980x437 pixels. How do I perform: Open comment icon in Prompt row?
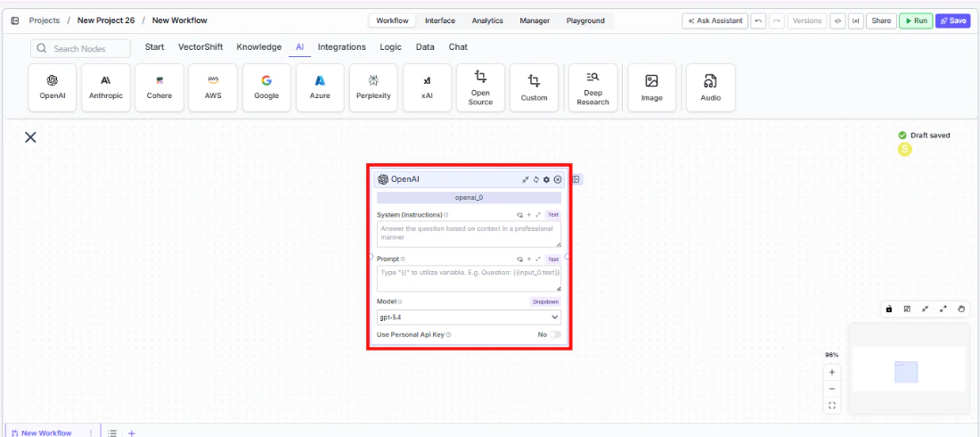tap(519, 260)
